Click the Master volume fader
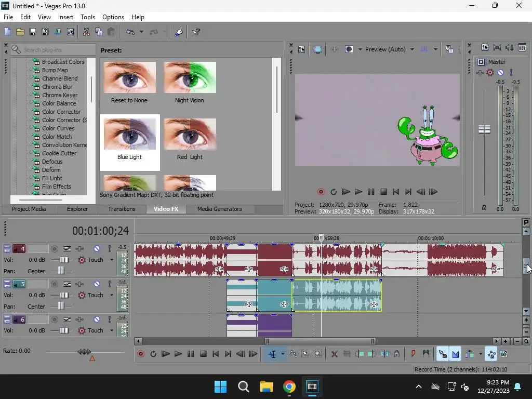 coord(484,129)
